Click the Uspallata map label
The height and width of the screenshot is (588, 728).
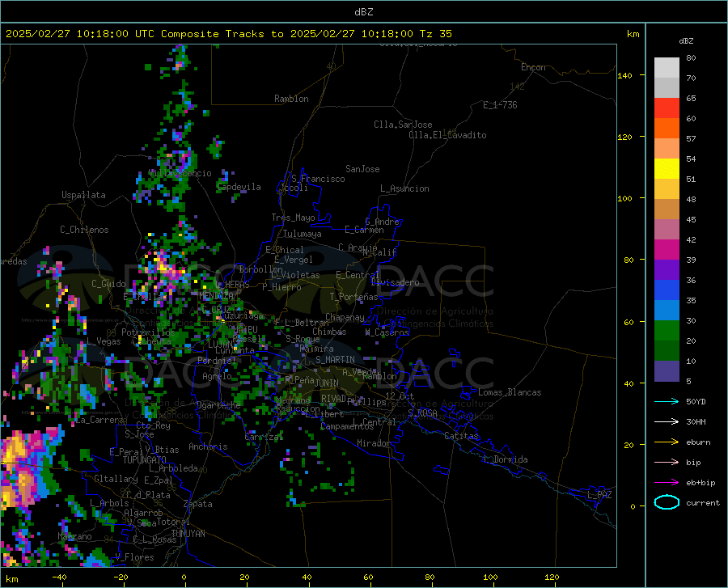[x=83, y=195]
